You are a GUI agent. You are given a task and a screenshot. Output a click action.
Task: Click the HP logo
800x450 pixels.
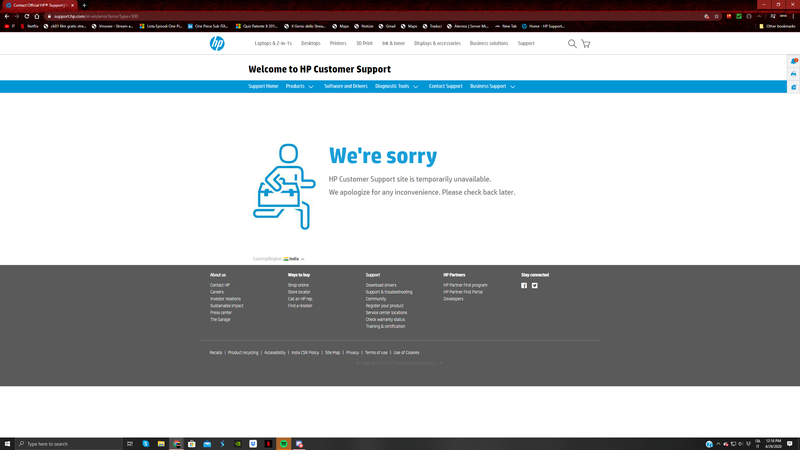click(x=217, y=43)
